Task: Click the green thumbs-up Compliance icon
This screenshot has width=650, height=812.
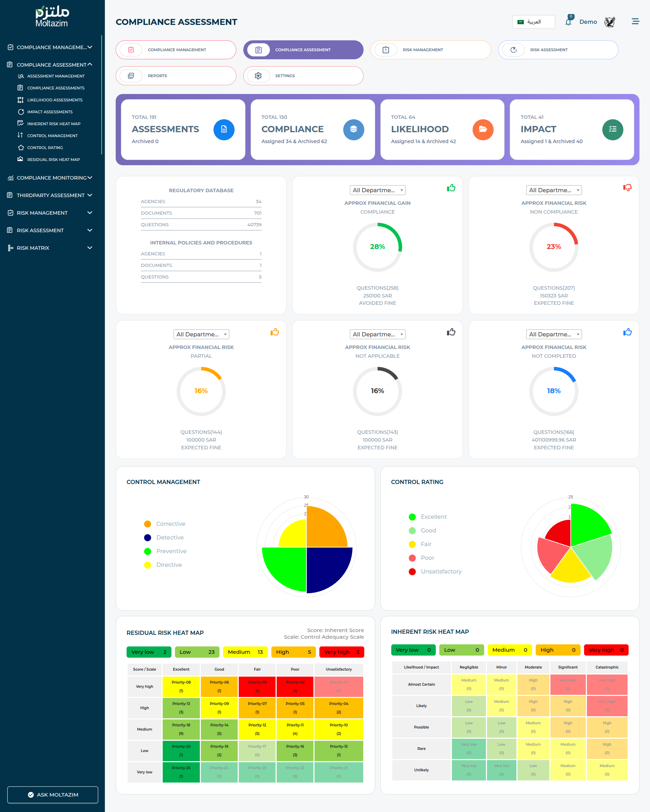Action: pos(451,188)
